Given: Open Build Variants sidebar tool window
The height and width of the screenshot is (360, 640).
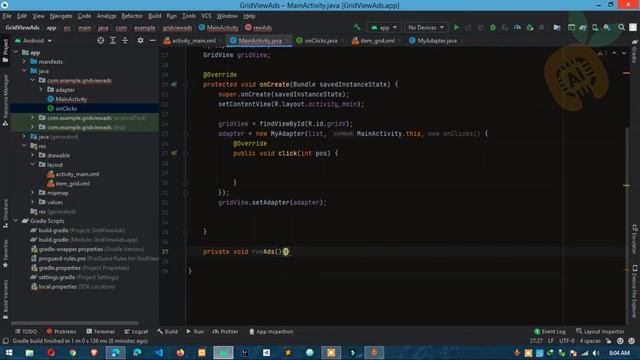Looking at the screenshot, I should point(5,299).
